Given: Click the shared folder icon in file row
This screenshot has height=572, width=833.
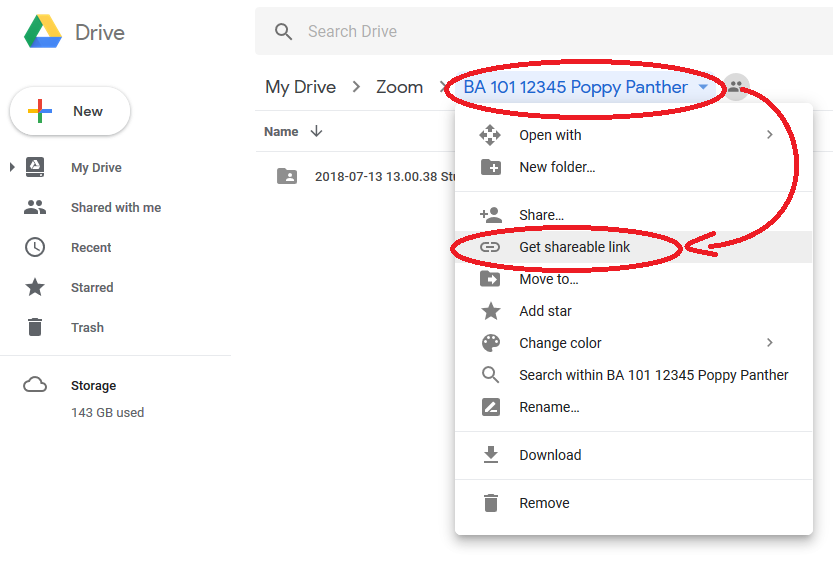Looking at the screenshot, I should pos(287,176).
